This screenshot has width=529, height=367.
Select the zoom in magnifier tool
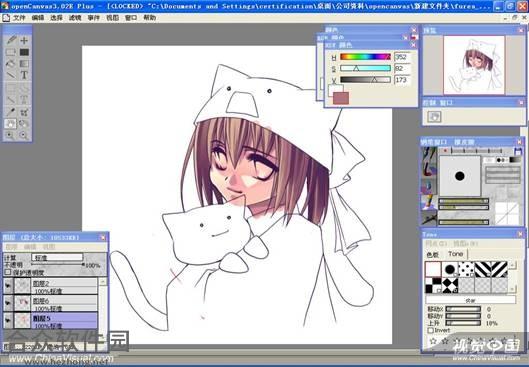click(x=10, y=135)
